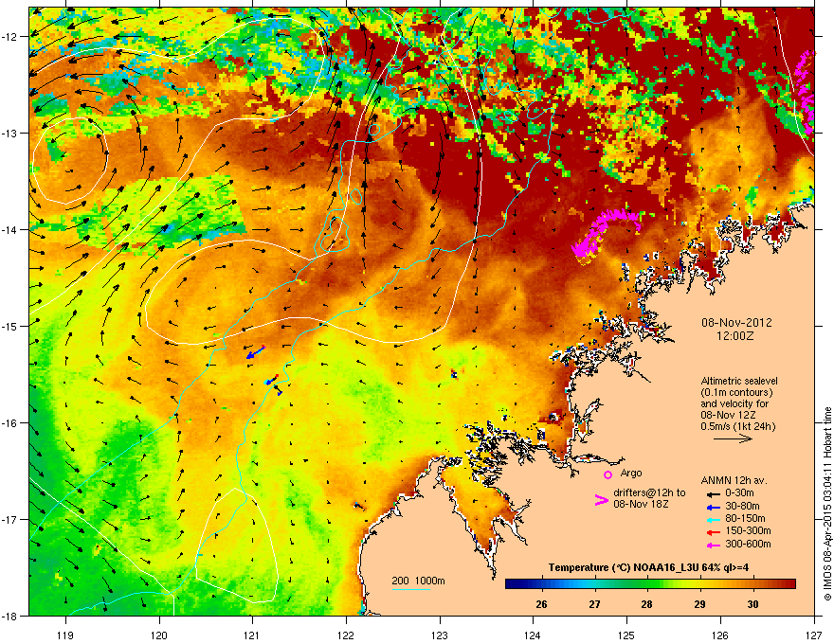Viewport: 834px width, 644px height.
Task: Click the blue 30-80m legend arrow
Action: (714, 507)
